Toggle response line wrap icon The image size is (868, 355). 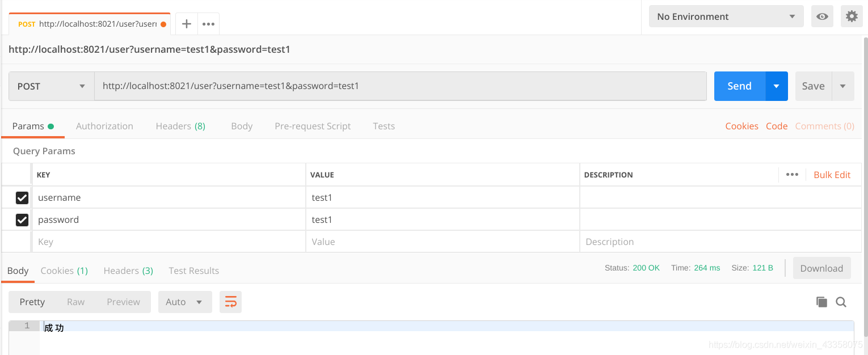231,302
